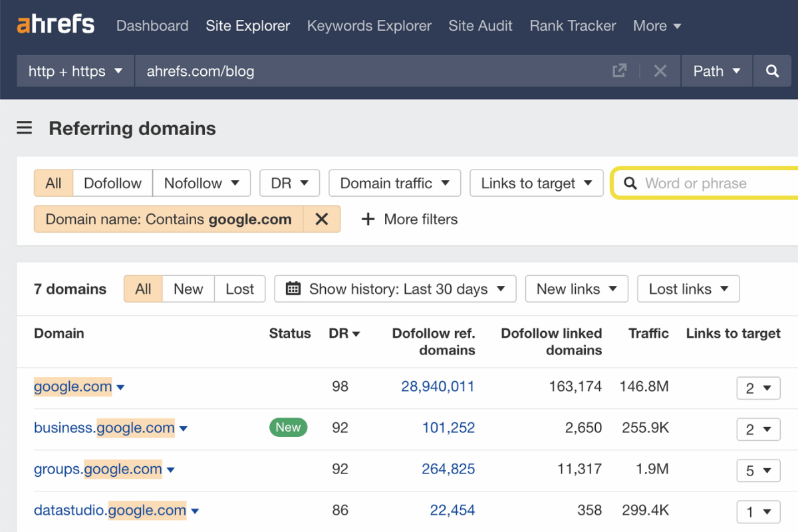798x532 pixels.
Task: Go to Keywords Explorer
Action: click(x=369, y=26)
